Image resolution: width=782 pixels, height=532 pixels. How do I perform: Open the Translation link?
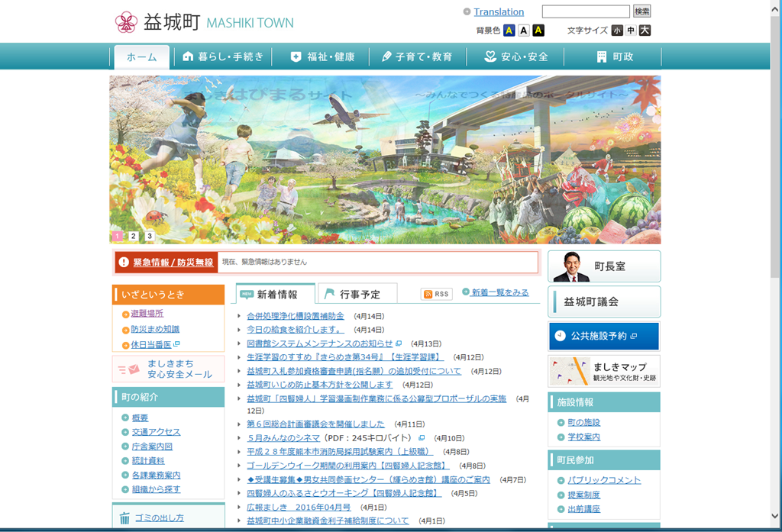tap(498, 11)
